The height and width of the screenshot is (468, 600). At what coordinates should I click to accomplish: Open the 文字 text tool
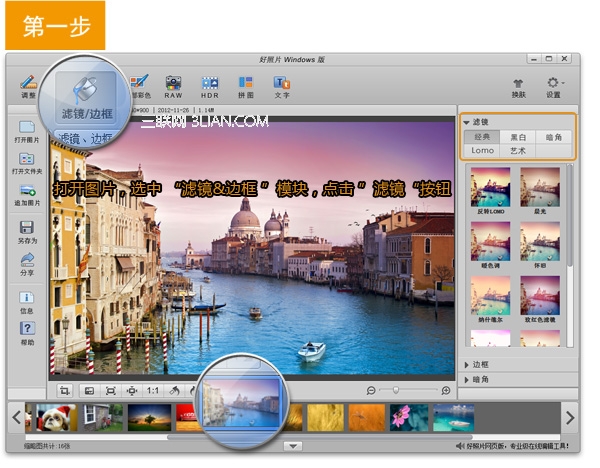tap(282, 86)
